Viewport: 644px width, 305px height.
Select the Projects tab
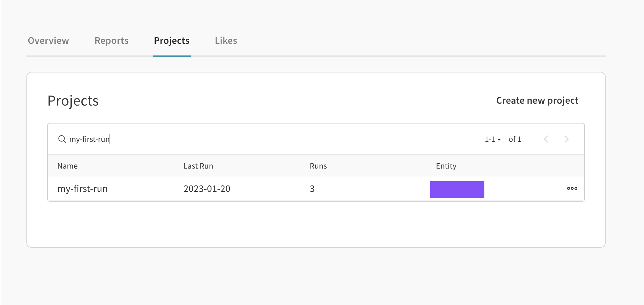click(172, 41)
